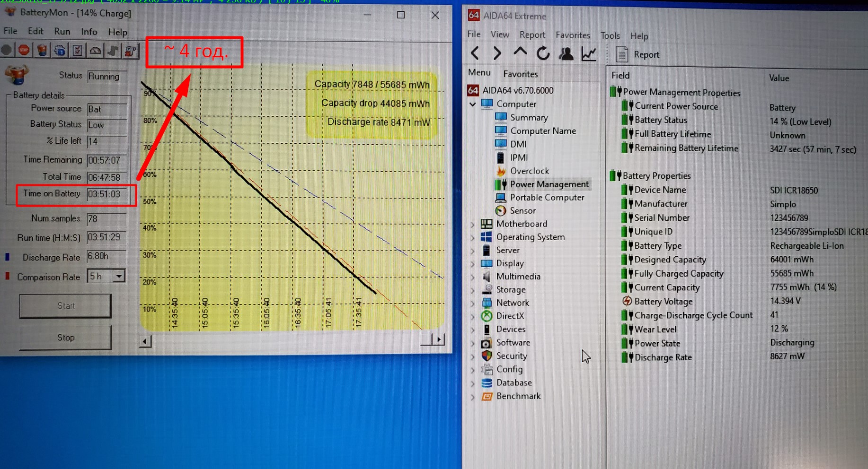Select the Sensor tree item
The image size is (868, 469).
pos(523,211)
